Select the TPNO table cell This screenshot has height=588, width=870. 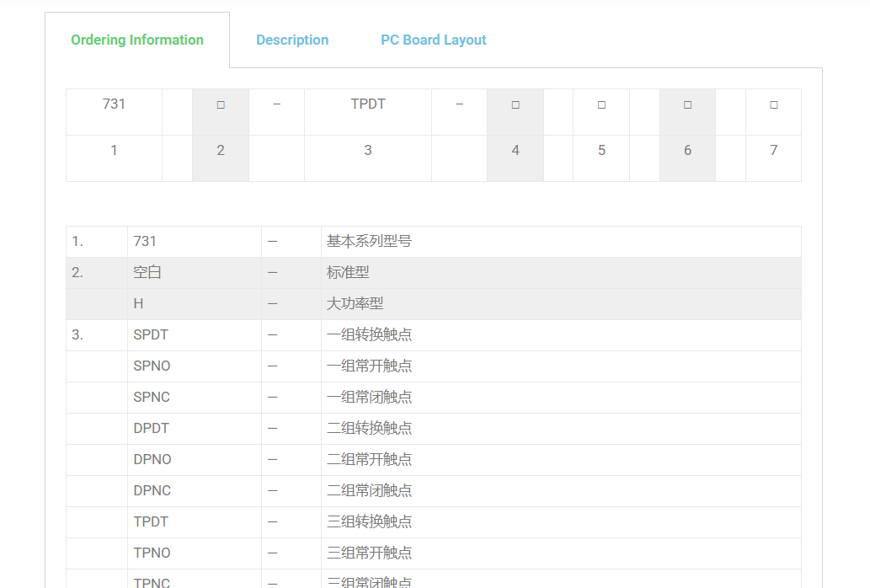tap(152, 553)
